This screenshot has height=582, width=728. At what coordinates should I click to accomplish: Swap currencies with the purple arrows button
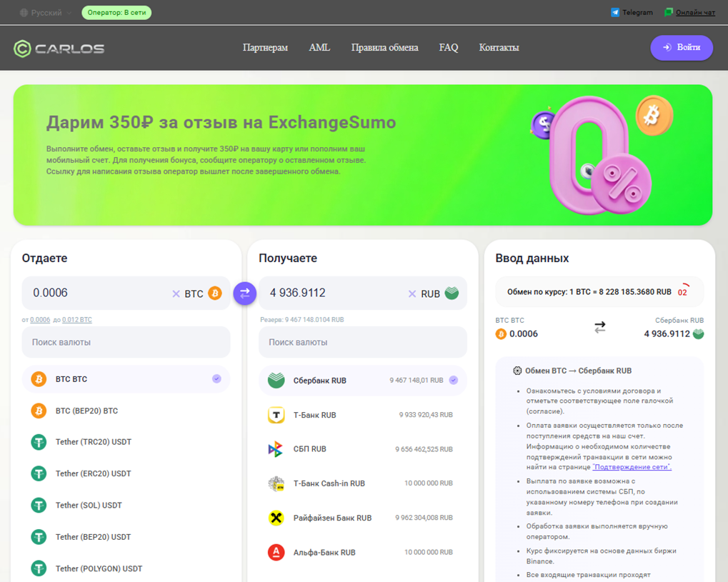[244, 293]
